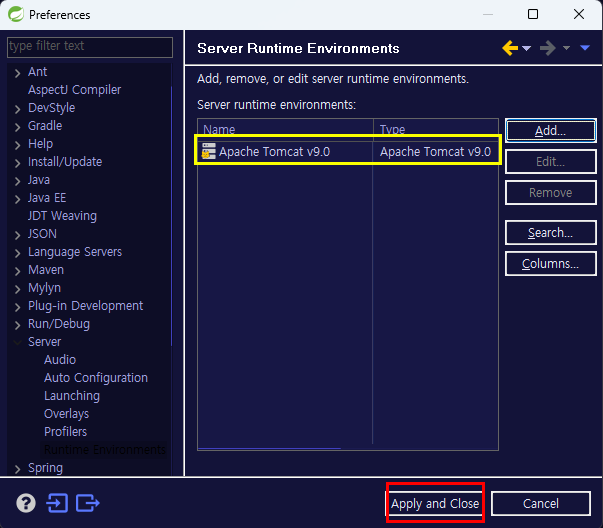Select JDT Weaving in the tree
603x528 pixels.
tap(62, 216)
